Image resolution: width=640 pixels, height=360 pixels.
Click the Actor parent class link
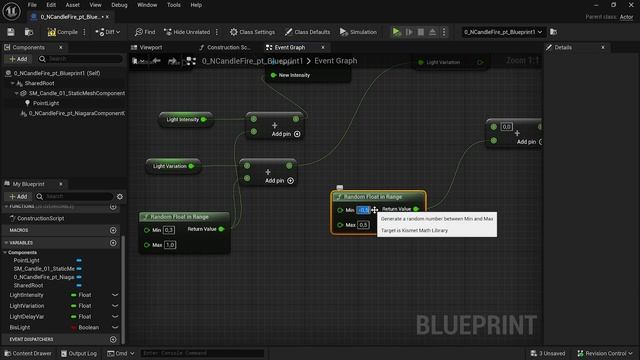[x=626, y=17]
